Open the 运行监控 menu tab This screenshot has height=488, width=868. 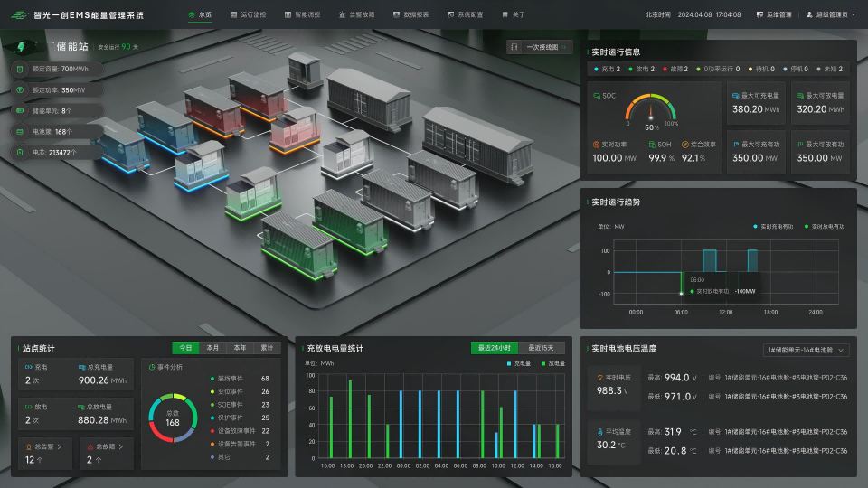pos(248,15)
